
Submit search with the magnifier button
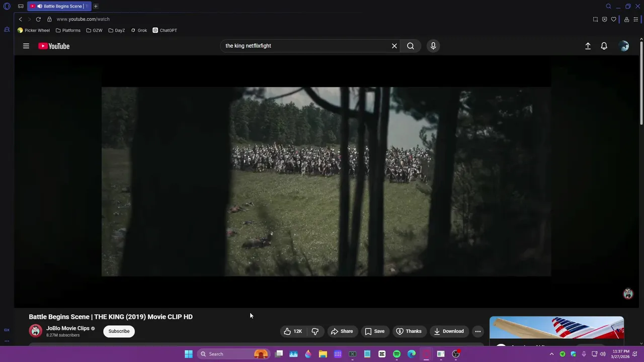pos(411,46)
